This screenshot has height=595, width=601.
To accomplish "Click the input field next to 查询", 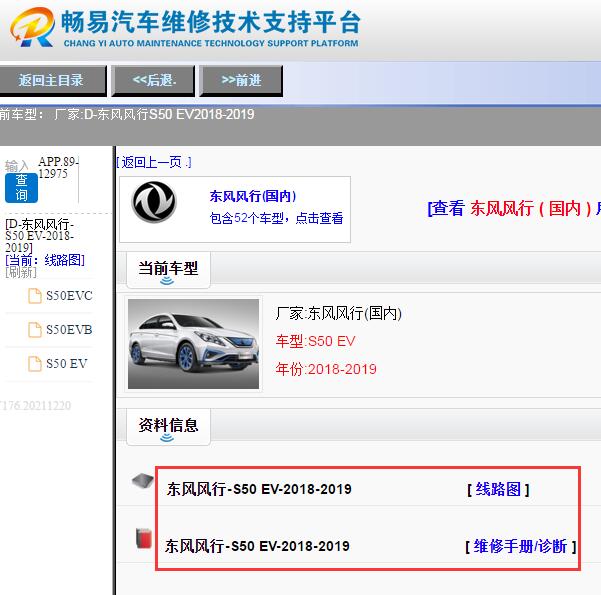I will pyautogui.click(x=16, y=166).
